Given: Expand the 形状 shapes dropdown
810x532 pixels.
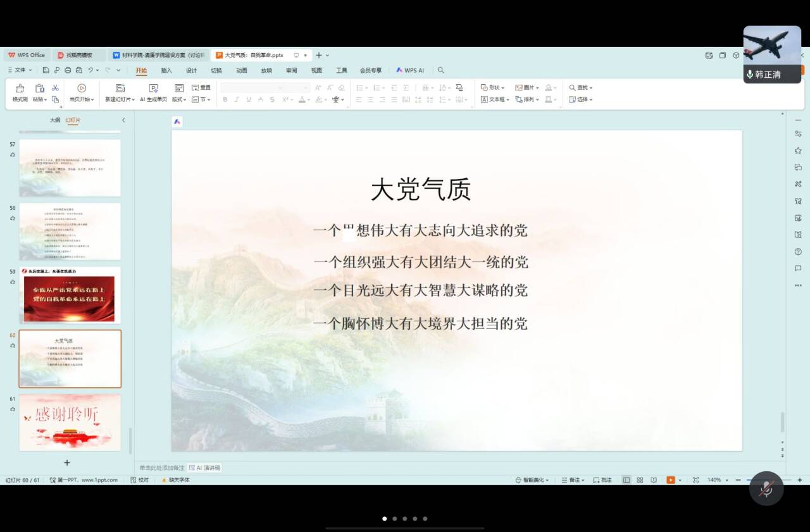Looking at the screenshot, I should click(x=492, y=87).
